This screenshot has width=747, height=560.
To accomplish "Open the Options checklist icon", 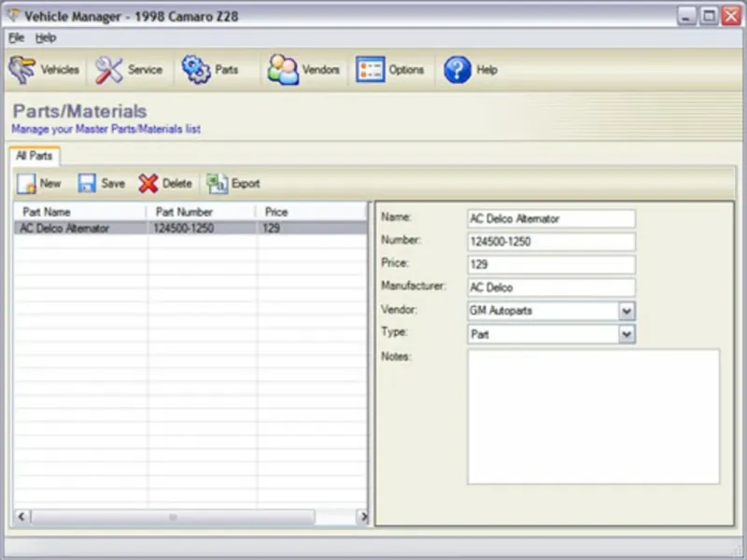I will (370, 69).
